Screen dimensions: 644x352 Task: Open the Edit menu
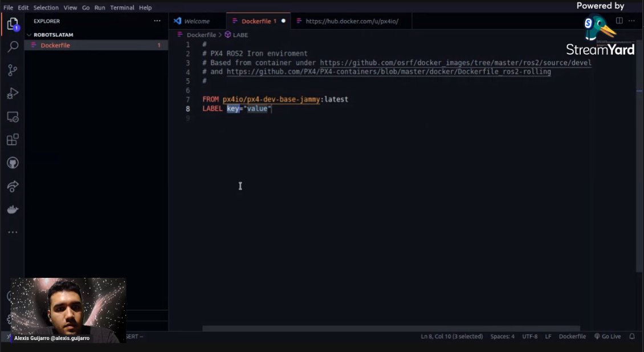(23, 7)
